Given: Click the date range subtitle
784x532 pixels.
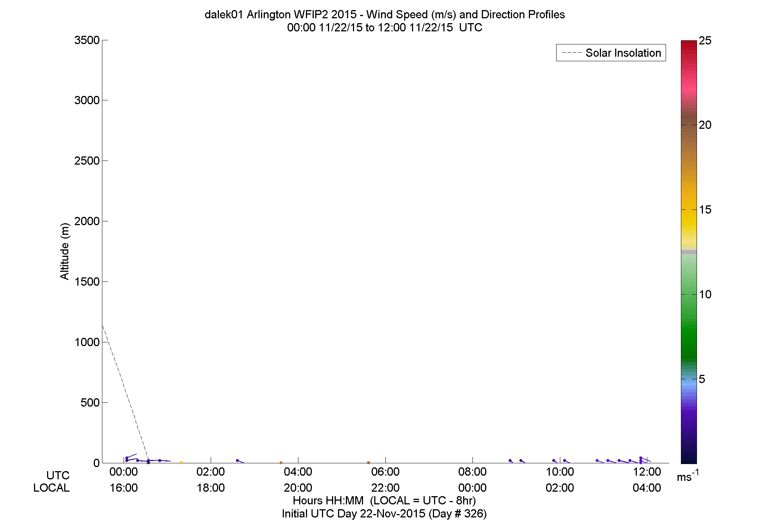Looking at the screenshot, I should click(x=385, y=28).
